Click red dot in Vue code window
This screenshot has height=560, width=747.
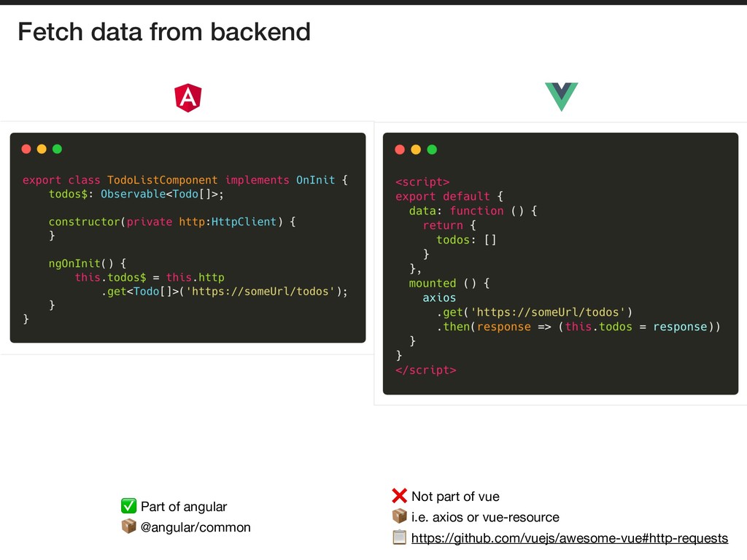400,149
